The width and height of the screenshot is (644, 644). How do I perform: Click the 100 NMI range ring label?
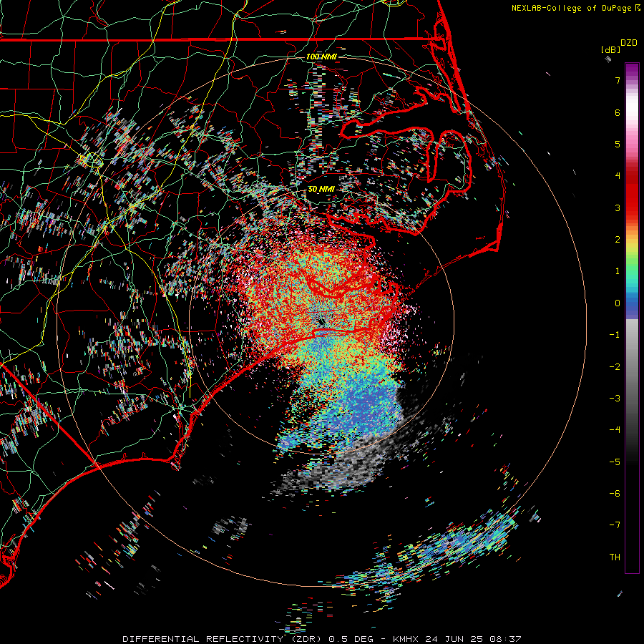pos(321,57)
